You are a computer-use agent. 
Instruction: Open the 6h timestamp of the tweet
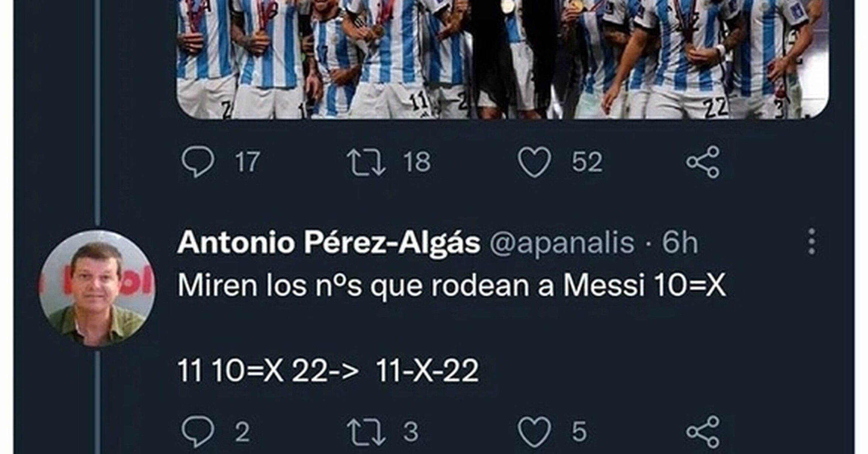[680, 243]
